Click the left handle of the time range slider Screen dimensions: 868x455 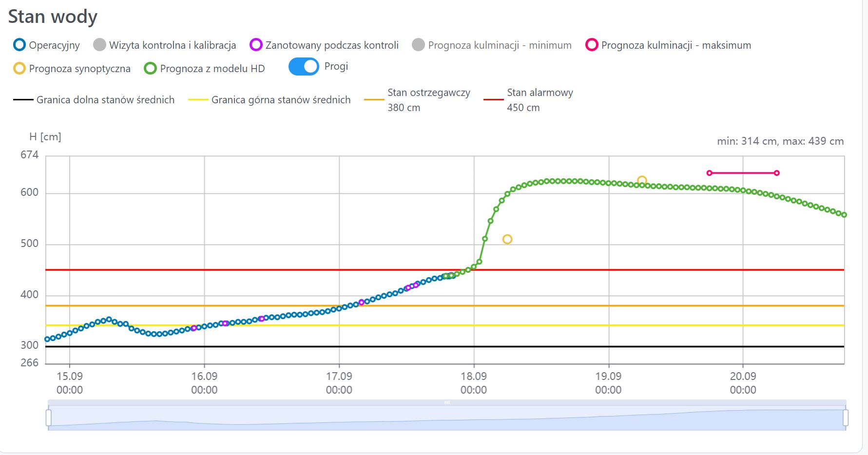click(x=48, y=417)
